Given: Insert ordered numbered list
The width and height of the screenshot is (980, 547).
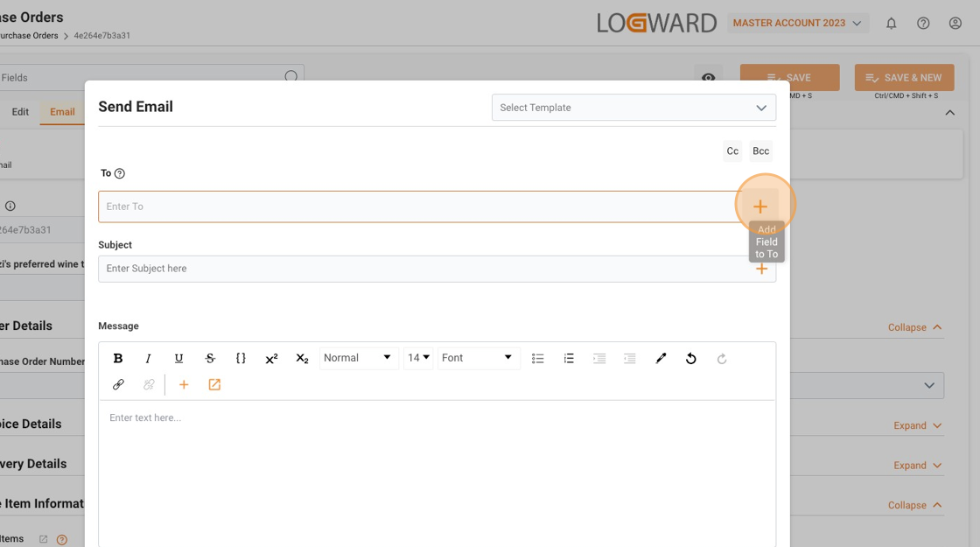Looking at the screenshot, I should (x=569, y=358).
